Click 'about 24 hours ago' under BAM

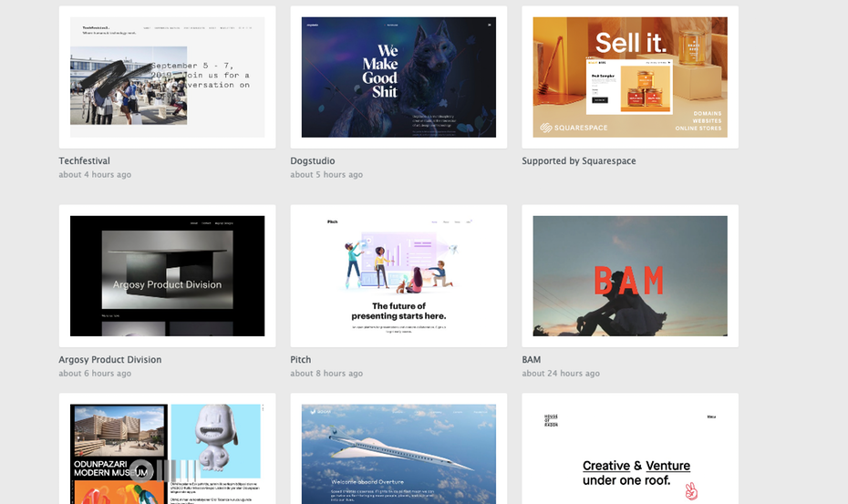pyautogui.click(x=561, y=373)
